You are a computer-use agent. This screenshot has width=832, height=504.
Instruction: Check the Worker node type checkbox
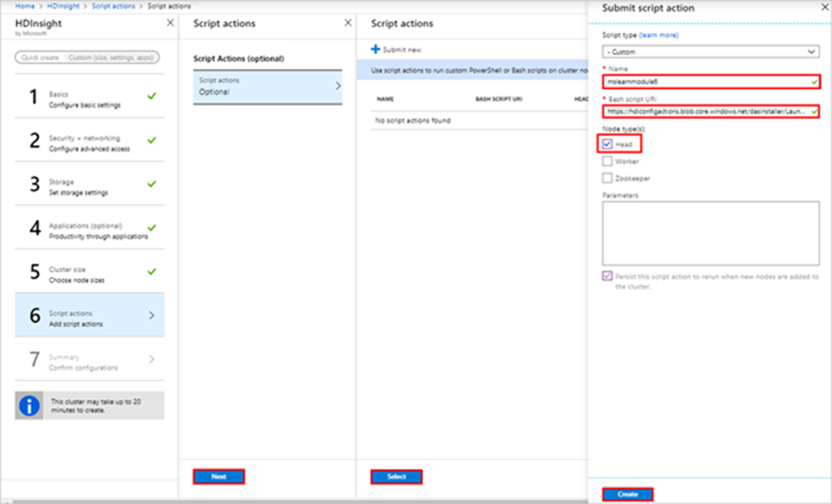click(607, 161)
